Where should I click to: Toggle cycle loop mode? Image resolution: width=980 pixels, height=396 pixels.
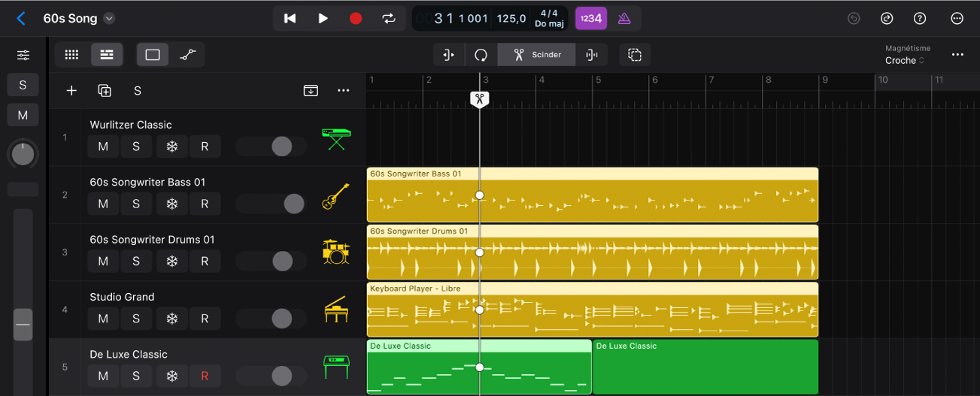[389, 18]
